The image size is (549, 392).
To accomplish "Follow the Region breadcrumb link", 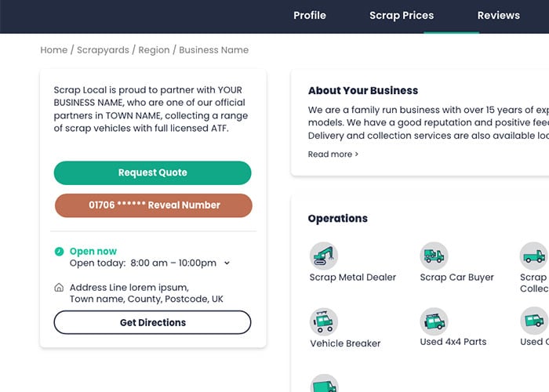I will click(x=154, y=50).
